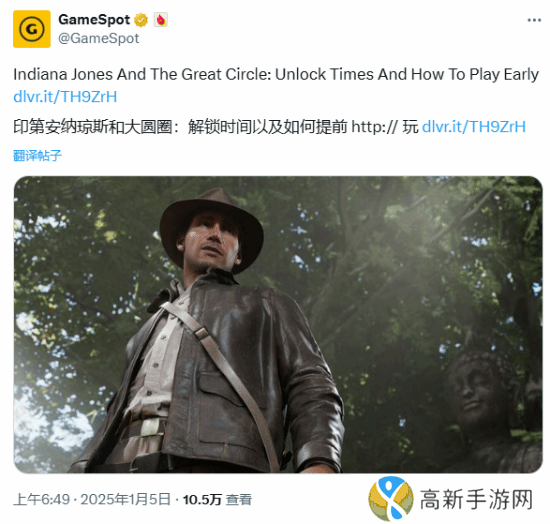This screenshot has height=524, width=550.
Task: Click the stone statue face in image
Action: click(475, 389)
